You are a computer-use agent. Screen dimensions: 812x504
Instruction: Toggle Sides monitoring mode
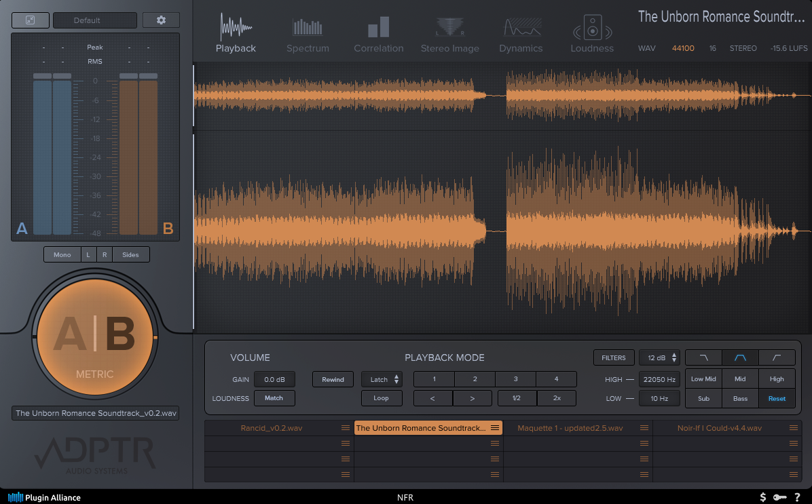[x=130, y=254]
